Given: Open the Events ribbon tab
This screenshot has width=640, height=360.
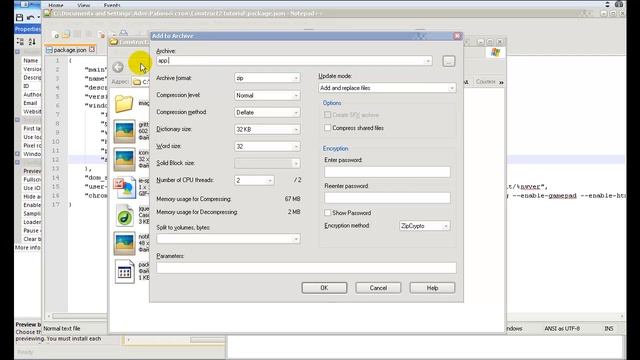Looking at the screenshot, I should (112, 5).
